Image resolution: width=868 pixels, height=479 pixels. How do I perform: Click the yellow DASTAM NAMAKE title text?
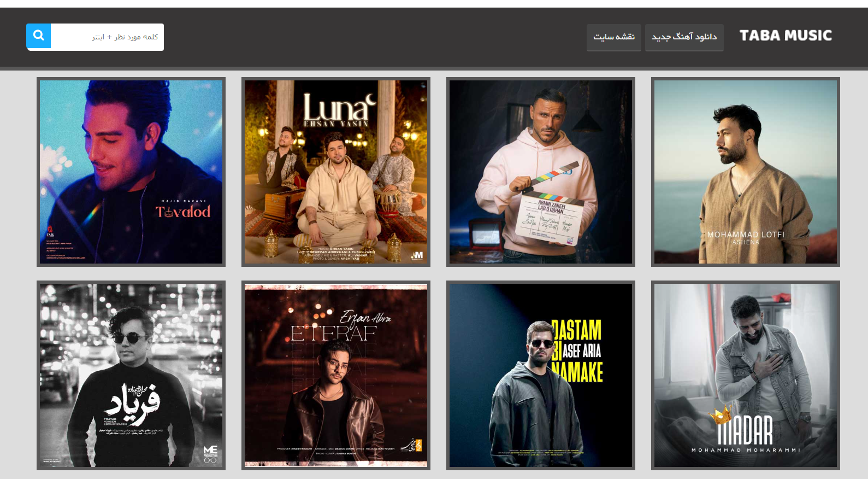coord(577,351)
